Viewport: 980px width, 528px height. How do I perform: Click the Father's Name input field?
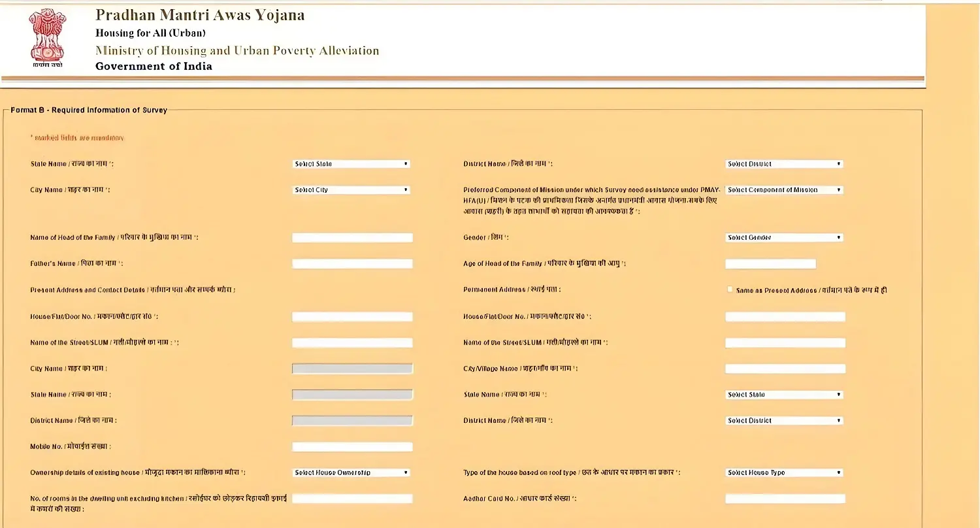351,263
